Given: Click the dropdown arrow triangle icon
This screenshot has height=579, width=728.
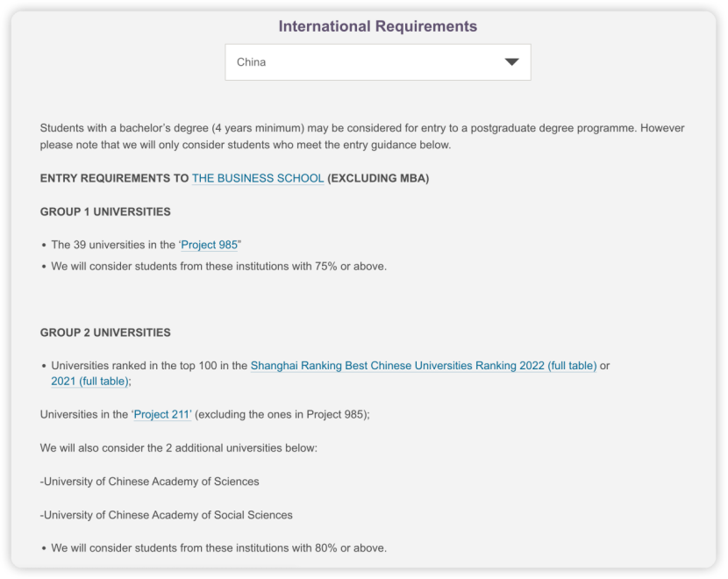Looking at the screenshot, I should coord(511,62).
